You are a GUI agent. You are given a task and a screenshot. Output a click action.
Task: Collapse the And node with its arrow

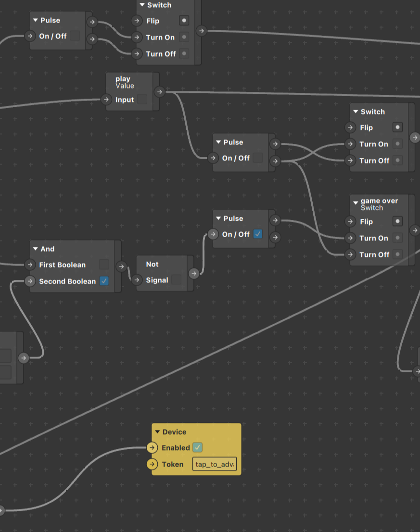[36, 249]
